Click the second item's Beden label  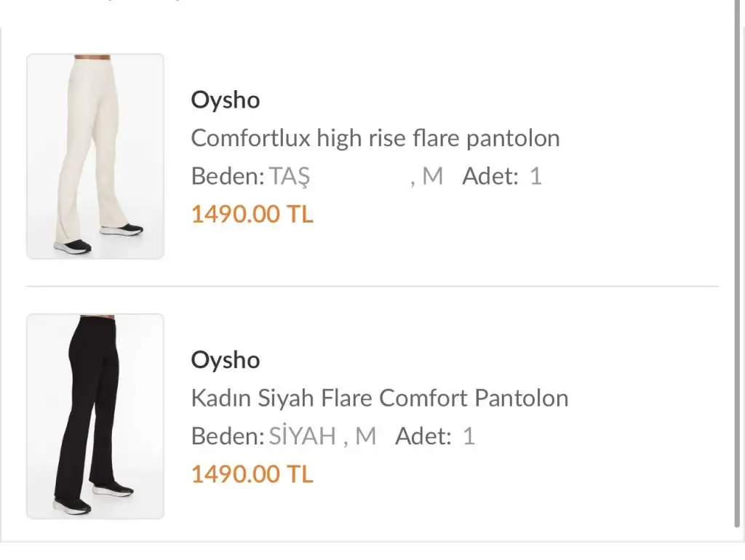(228, 436)
